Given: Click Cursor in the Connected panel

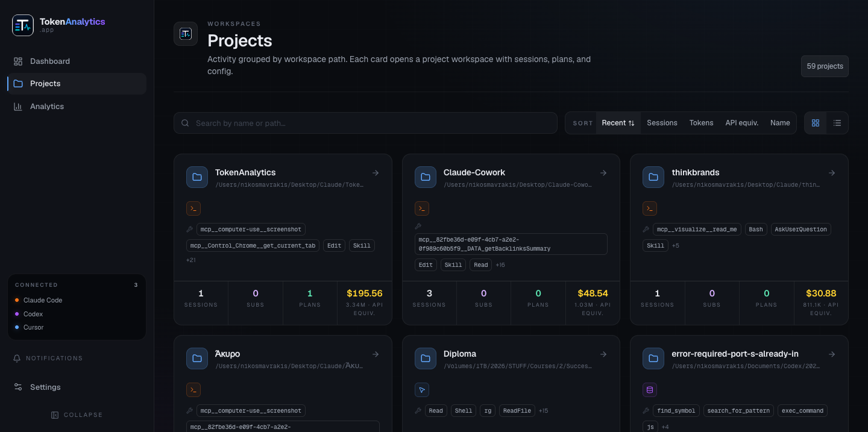Looking at the screenshot, I should point(34,327).
